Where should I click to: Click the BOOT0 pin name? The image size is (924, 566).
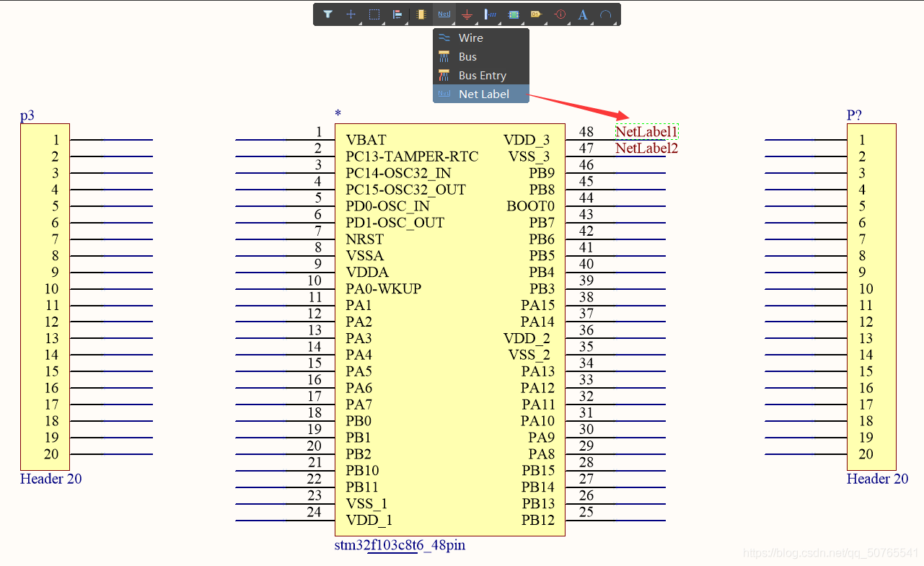[x=531, y=207]
